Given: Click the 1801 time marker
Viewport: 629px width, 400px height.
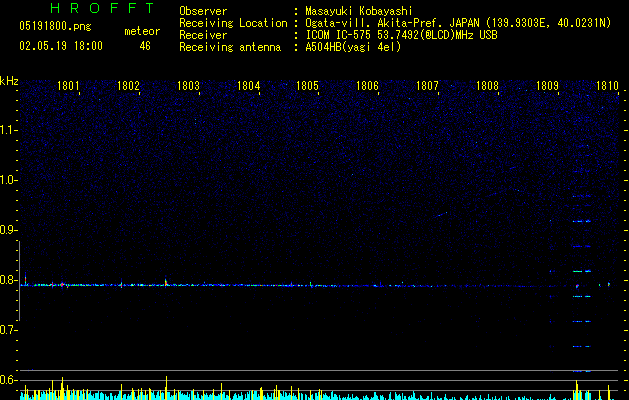Looking at the screenshot, I should click(68, 86).
